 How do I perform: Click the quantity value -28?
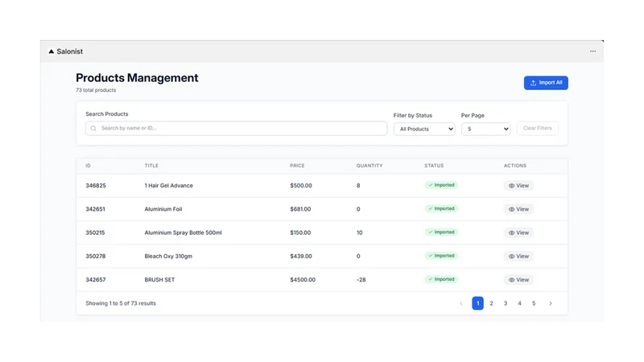tap(361, 279)
